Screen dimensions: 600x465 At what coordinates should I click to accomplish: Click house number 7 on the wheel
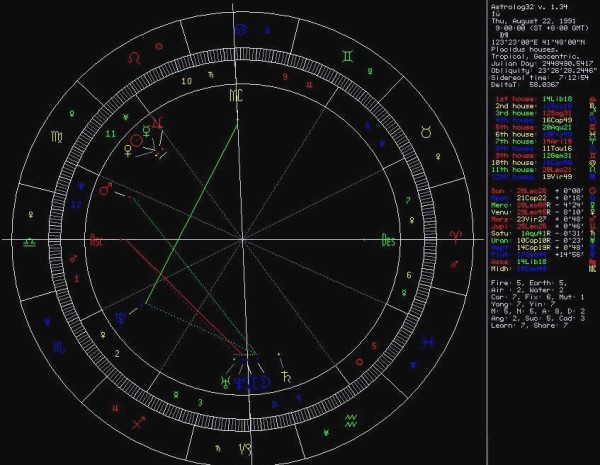pyautogui.click(x=408, y=200)
